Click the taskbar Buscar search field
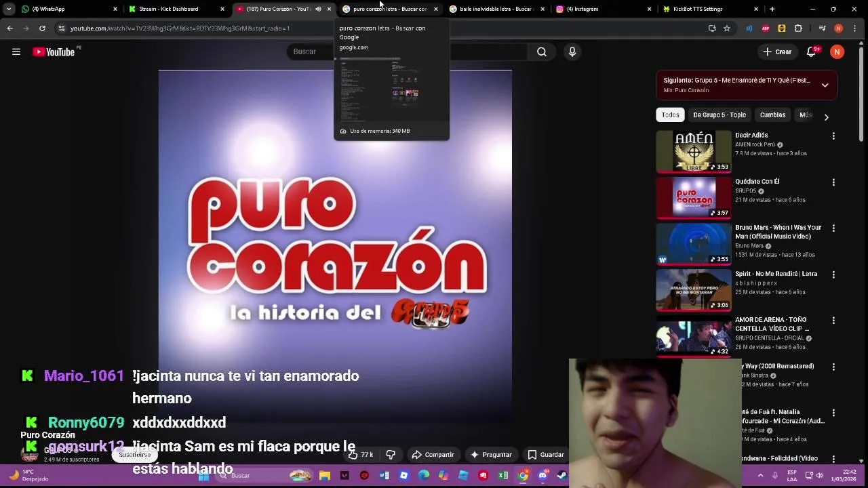The width and height of the screenshot is (868, 488). pyautogui.click(x=264, y=476)
